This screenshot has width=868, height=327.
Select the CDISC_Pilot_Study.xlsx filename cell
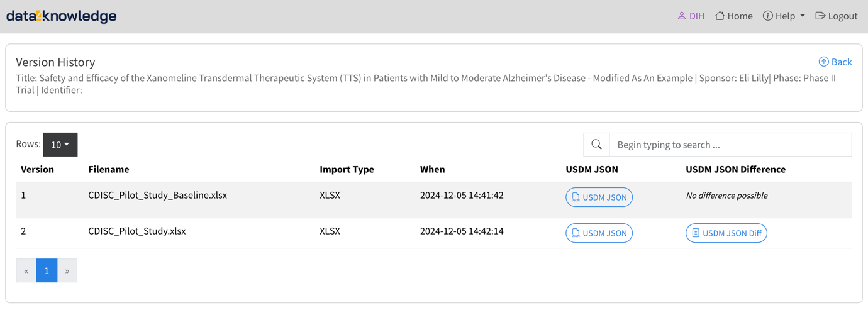[136, 231]
